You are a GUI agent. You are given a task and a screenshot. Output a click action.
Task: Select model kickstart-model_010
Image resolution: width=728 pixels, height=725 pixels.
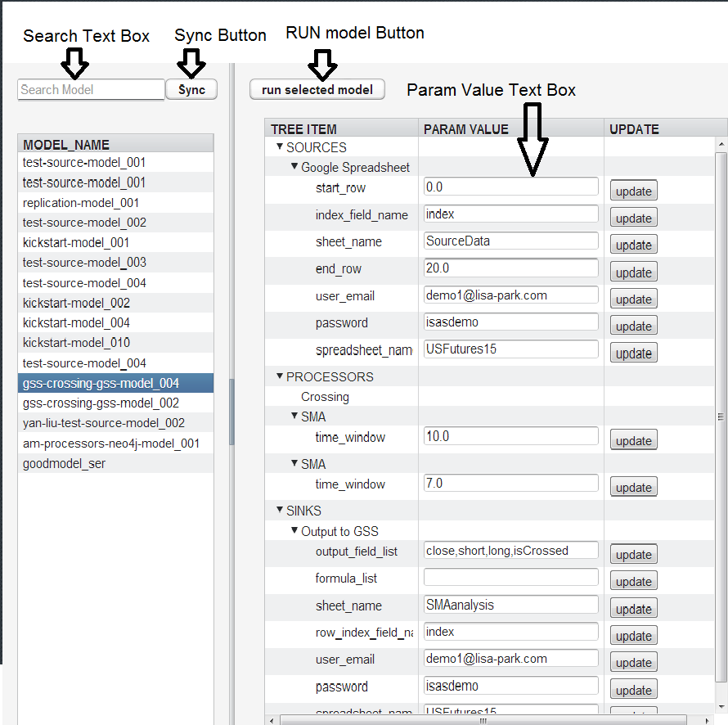[x=115, y=343]
